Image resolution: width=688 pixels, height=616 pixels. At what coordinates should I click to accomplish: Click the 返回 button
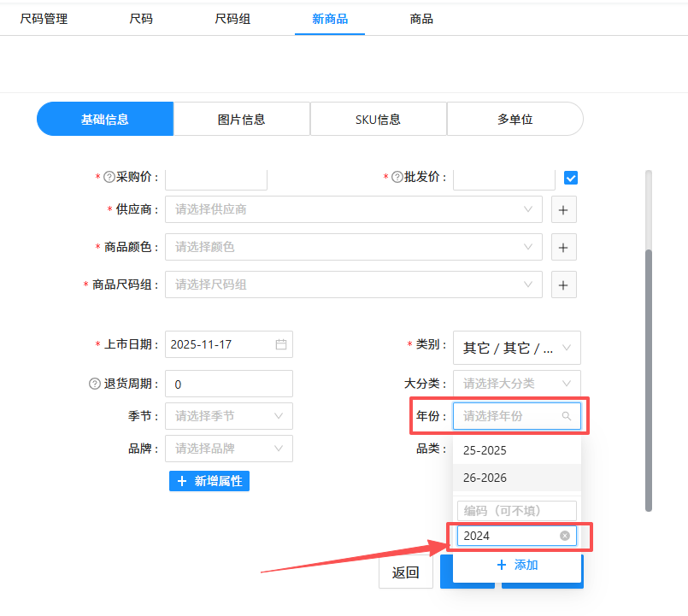point(405,572)
